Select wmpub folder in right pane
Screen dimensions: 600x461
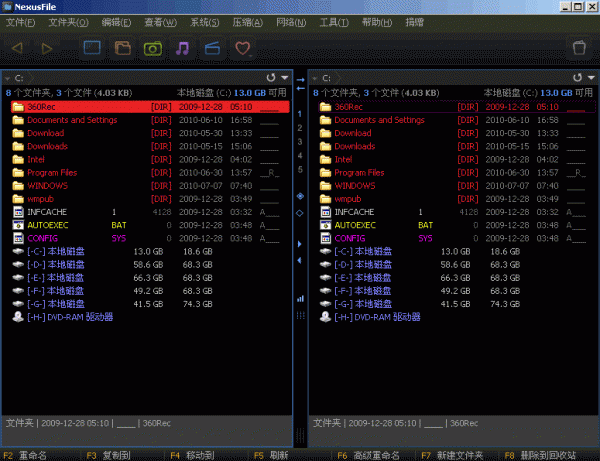(457, 199)
